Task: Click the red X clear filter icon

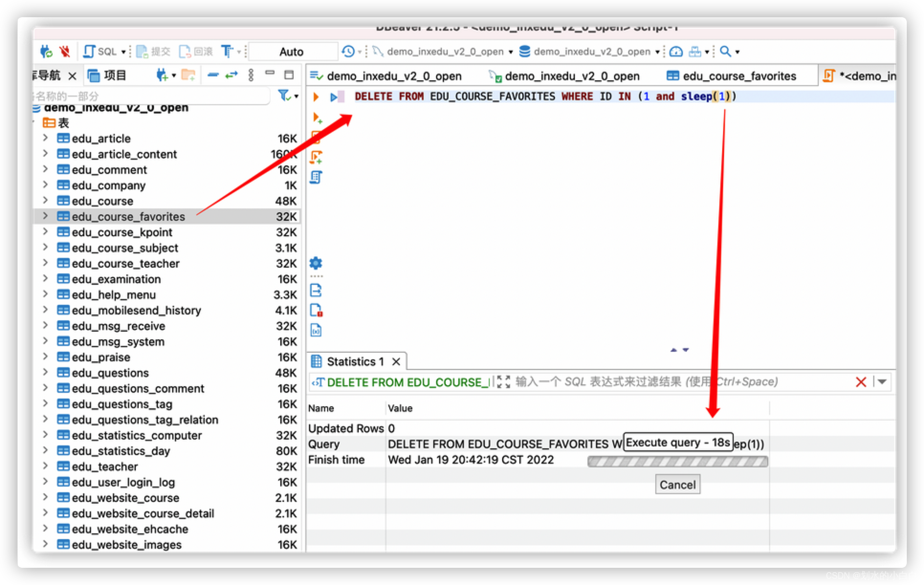Action: click(861, 382)
